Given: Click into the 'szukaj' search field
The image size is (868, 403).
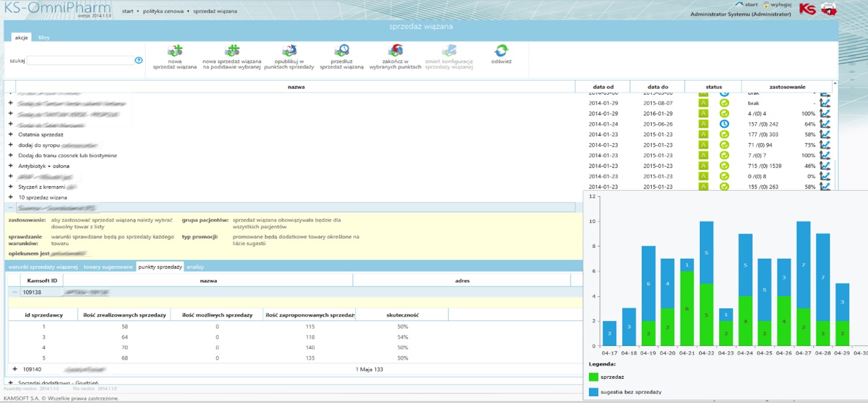Looking at the screenshot, I should (79, 61).
